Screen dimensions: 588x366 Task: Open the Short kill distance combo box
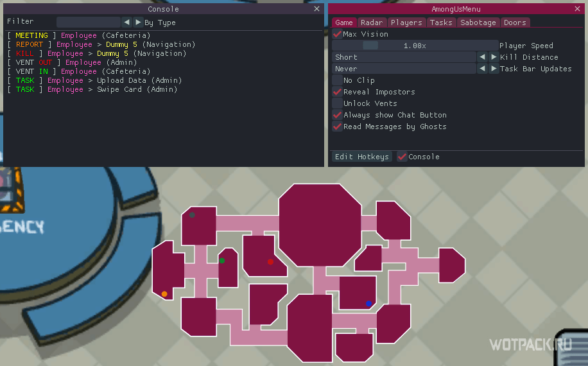(404, 57)
